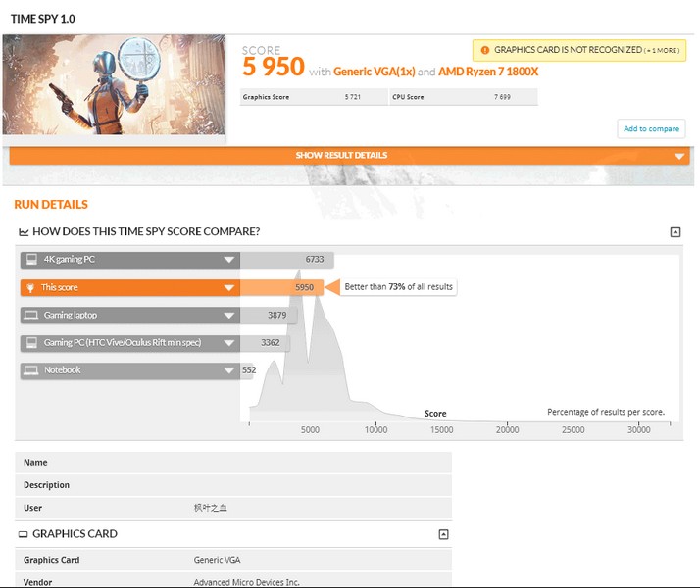Click the 3362 score bar value
700x588 pixels.
[271, 343]
